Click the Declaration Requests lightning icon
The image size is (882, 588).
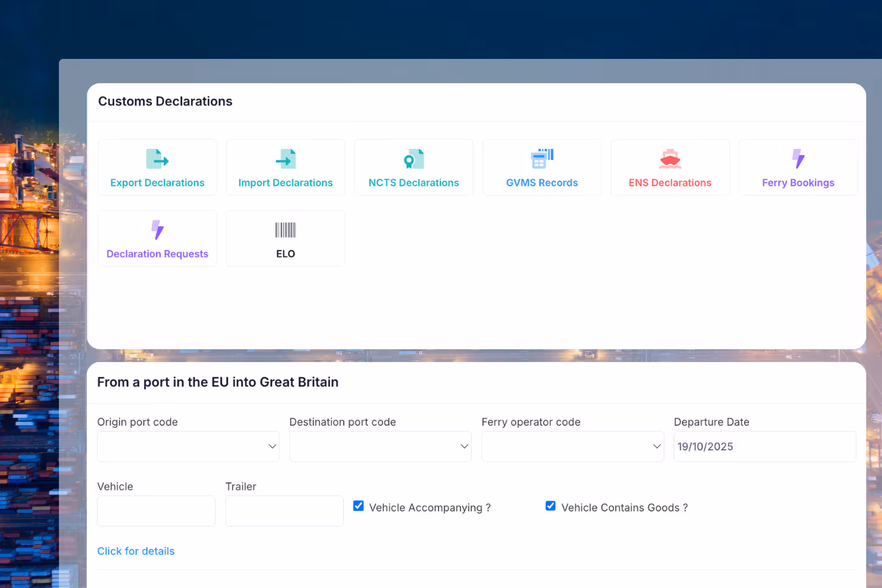click(157, 230)
